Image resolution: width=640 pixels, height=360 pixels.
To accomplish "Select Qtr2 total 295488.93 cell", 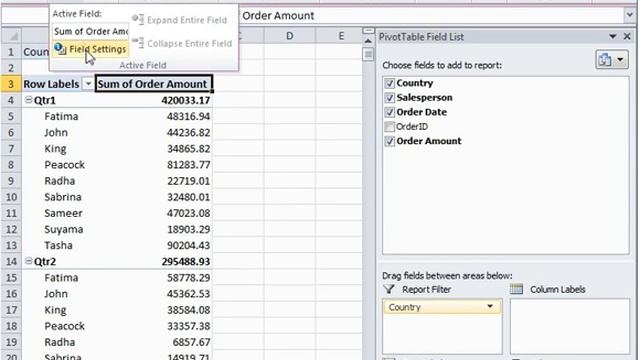I will pos(153,261).
